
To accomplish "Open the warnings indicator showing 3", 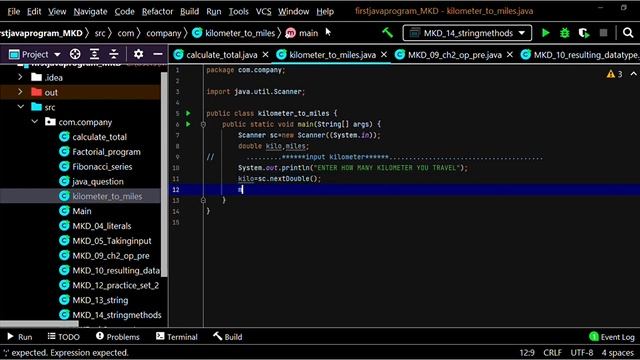I will [x=614, y=74].
